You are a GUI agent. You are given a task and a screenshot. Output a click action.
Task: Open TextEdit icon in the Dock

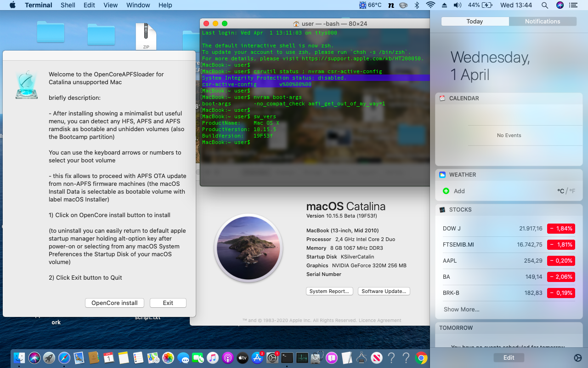click(x=347, y=358)
